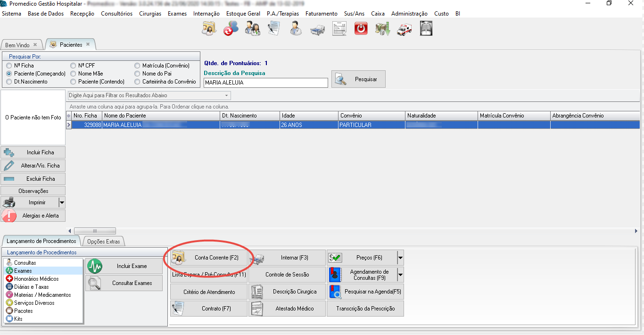Choose the Nome Mãe radio button
644x335 pixels.
[74, 74]
